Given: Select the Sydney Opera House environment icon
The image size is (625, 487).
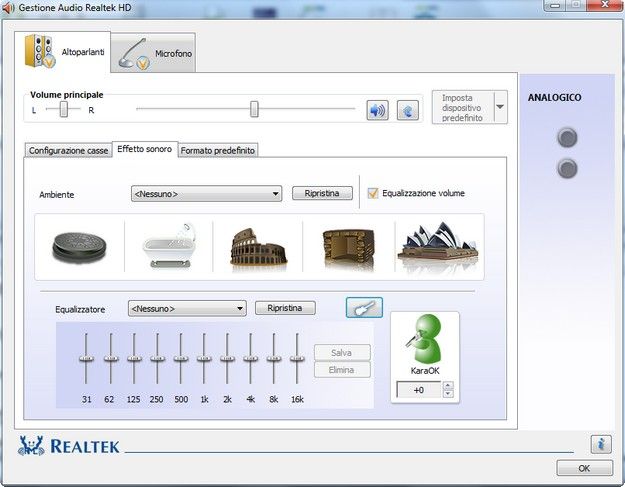Looking at the screenshot, I should tap(438, 245).
